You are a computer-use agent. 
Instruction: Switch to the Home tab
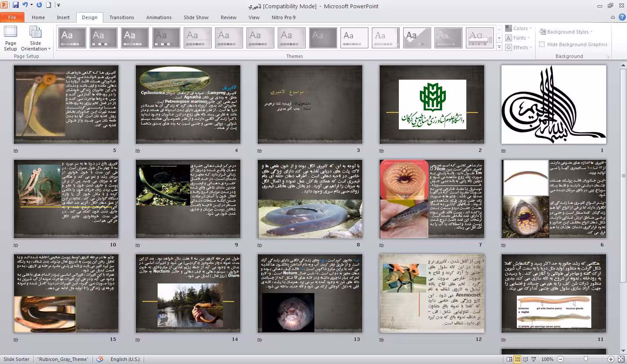[38, 17]
